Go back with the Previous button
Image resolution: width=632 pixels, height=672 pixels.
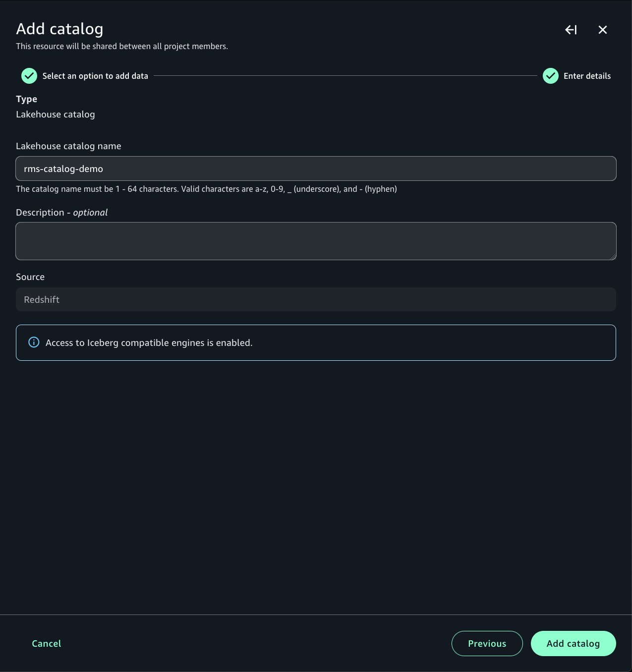(487, 643)
